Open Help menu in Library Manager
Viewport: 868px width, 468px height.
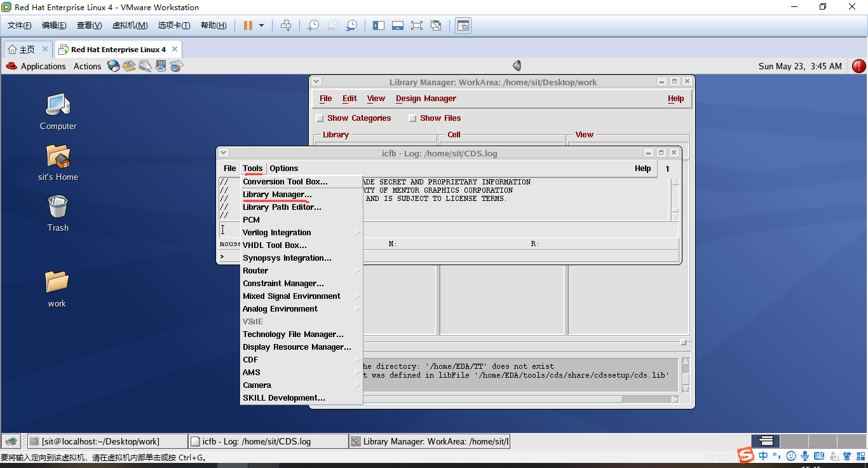[x=675, y=99]
